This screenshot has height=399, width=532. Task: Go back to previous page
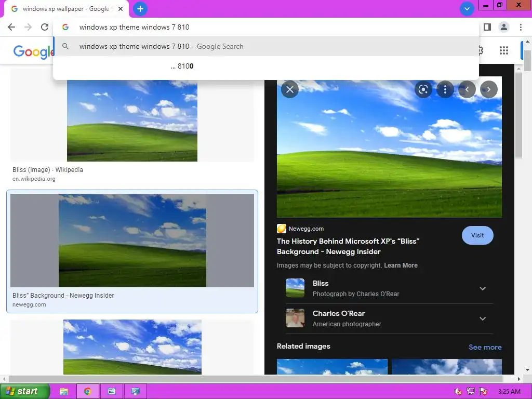tap(11, 27)
